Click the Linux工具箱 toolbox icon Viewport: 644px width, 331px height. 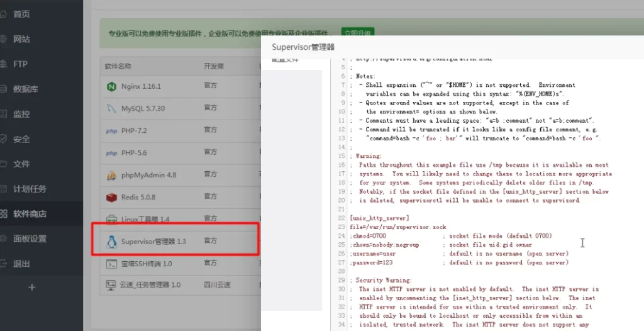click(111, 220)
